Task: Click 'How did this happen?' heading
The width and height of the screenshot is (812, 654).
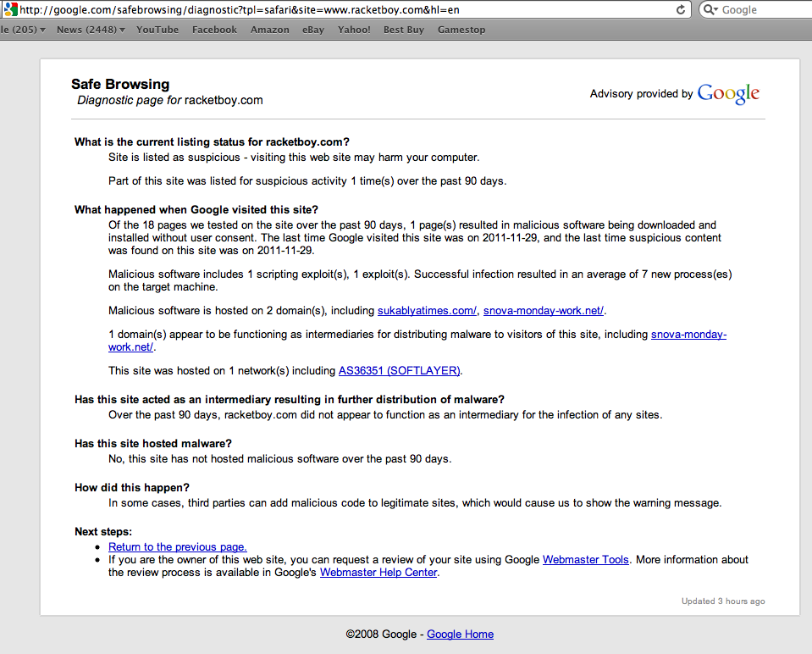Action: [x=132, y=488]
